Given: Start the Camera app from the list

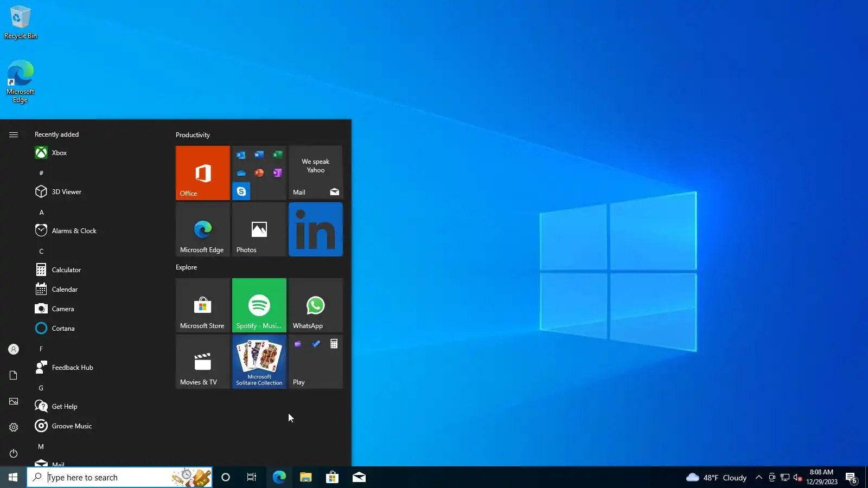Looking at the screenshot, I should pos(98,309).
